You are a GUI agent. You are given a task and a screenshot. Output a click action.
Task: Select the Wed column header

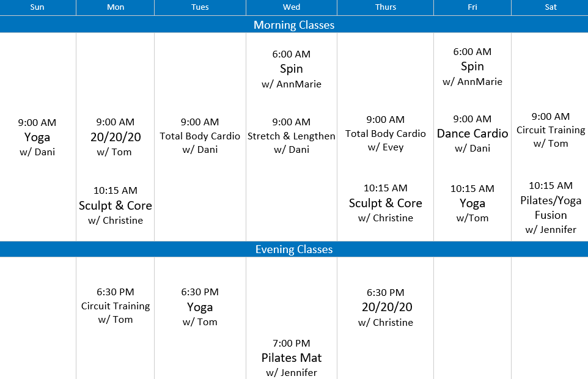292,7
